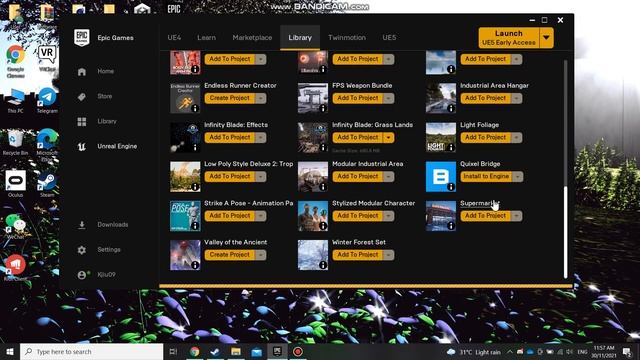
Task: Add Supermarket to project
Action: [486, 216]
